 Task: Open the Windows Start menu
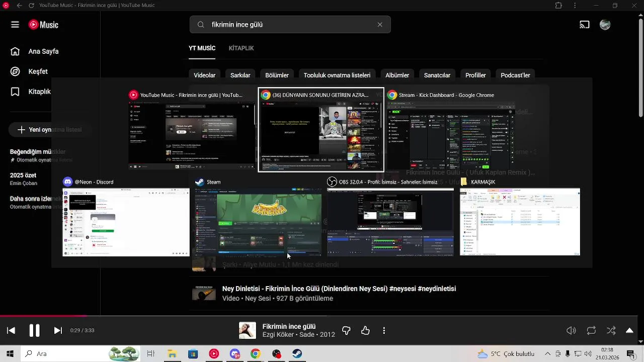[x=10, y=354]
